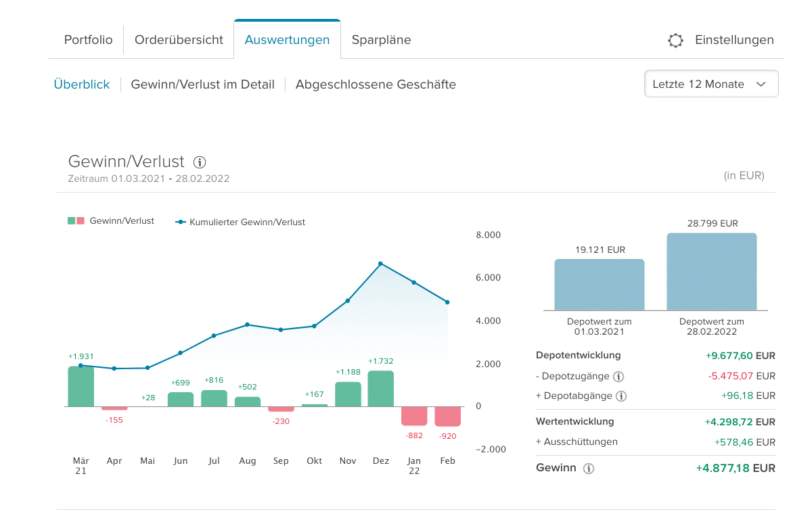Click the +96,18 EUR Depotabgänge value
This screenshot has width=812, height=522.
tap(748, 396)
